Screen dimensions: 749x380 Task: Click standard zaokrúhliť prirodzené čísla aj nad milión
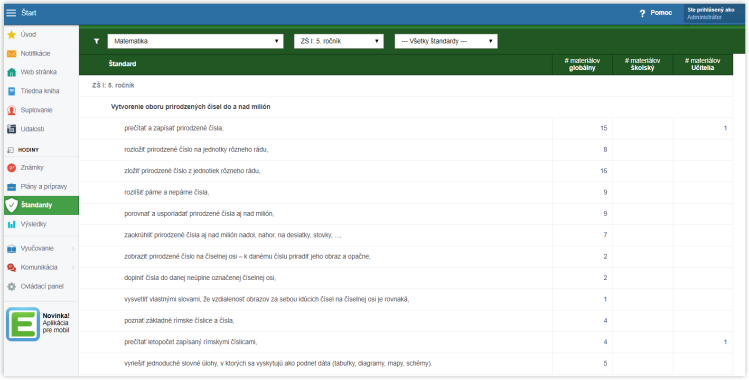pyautogui.click(x=233, y=235)
